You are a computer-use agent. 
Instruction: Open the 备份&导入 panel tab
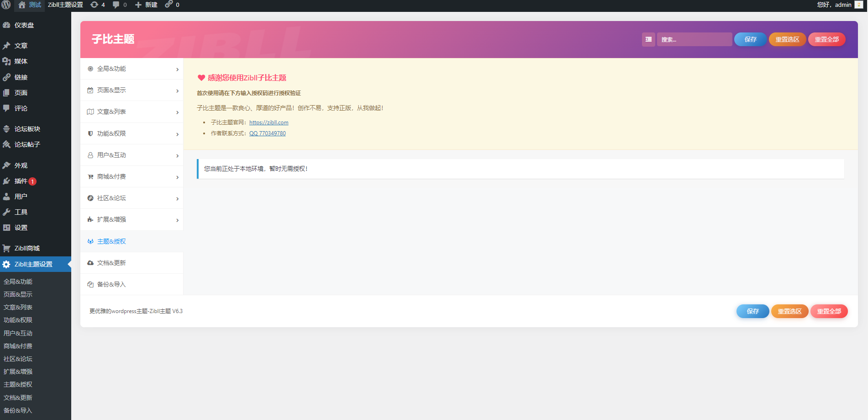[x=132, y=284]
